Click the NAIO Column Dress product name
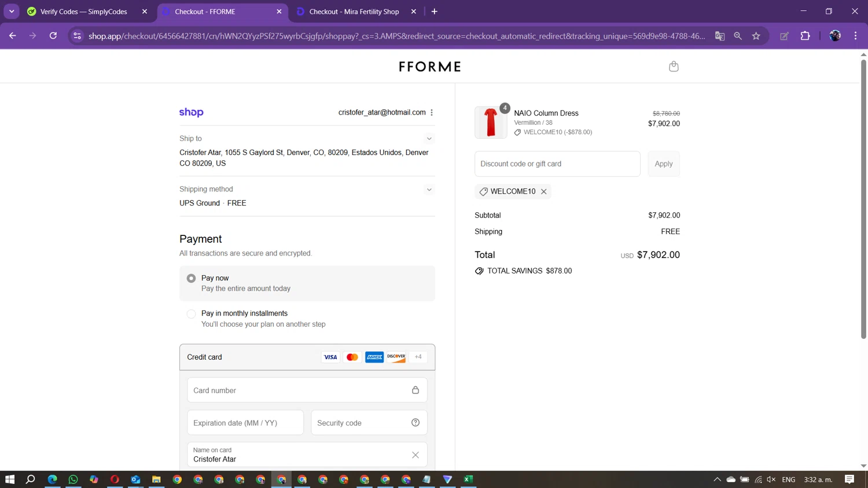Viewport: 868px width, 488px height. coord(546,113)
